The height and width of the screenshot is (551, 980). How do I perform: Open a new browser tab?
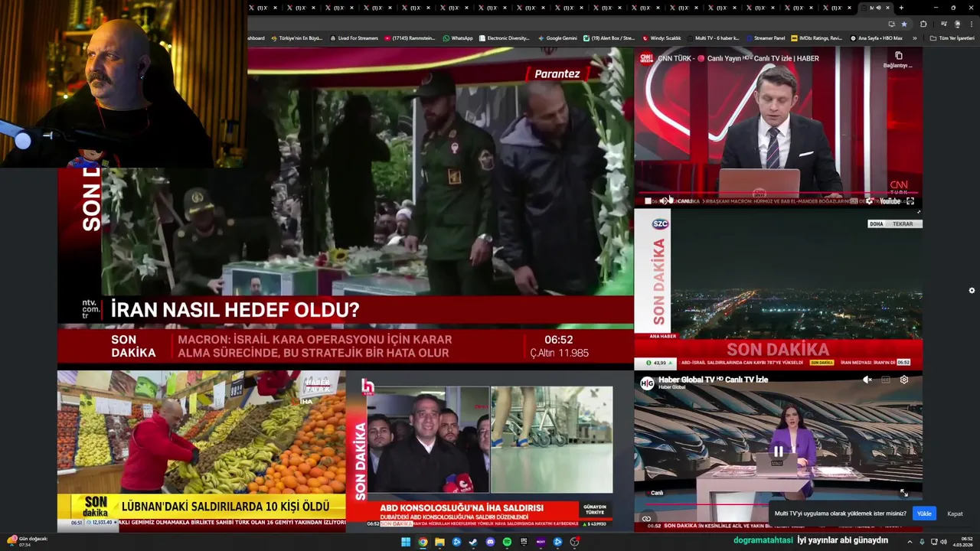pos(901,8)
